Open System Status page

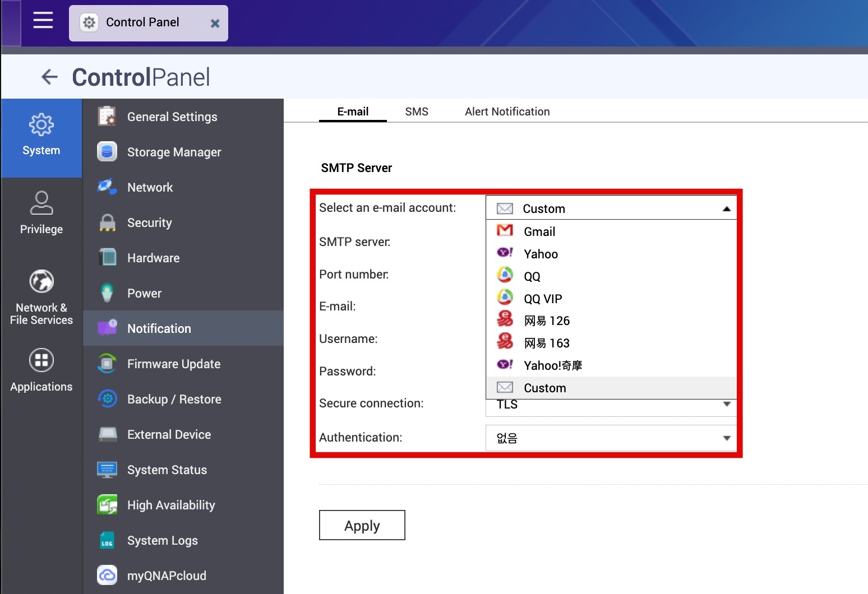click(x=183, y=470)
